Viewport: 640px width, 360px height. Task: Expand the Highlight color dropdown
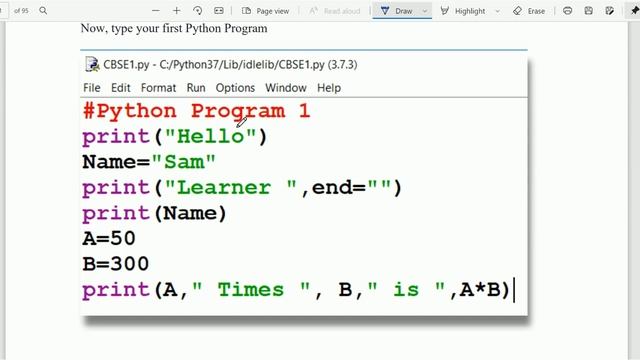point(497,11)
